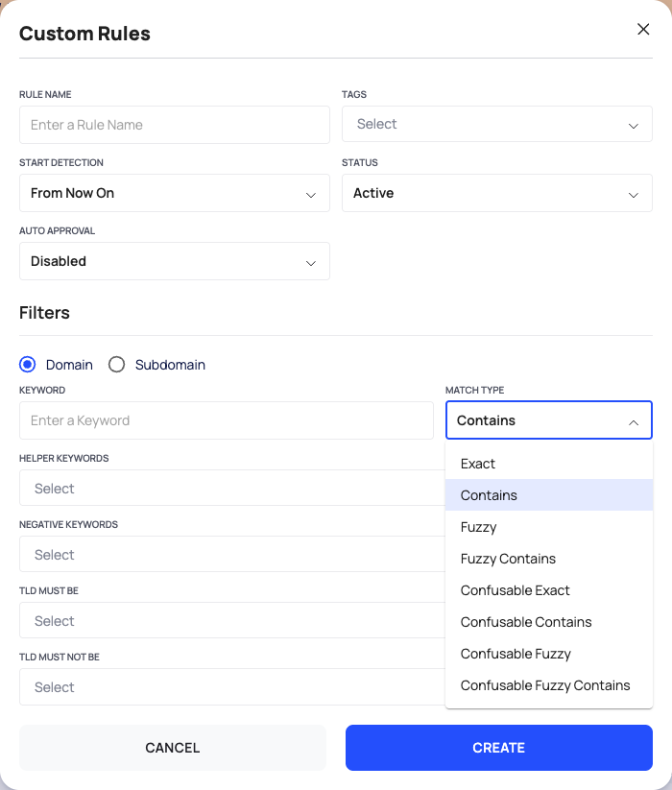Click the Create button
672x790 pixels.
499,748
